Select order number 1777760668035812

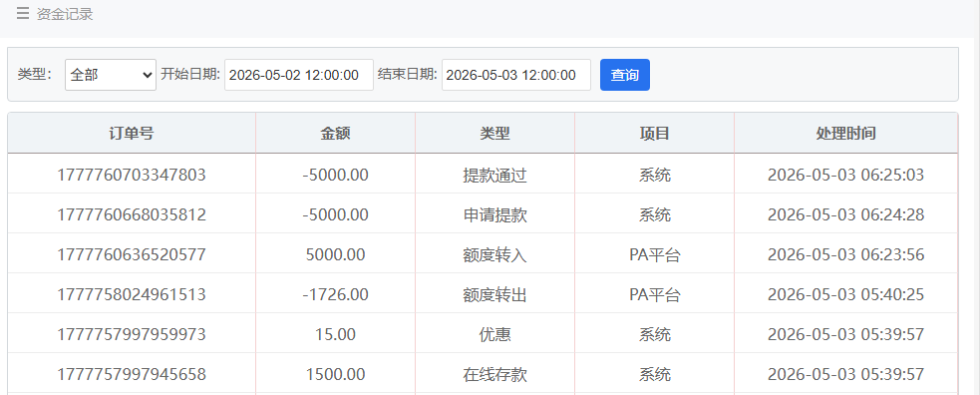point(132,215)
